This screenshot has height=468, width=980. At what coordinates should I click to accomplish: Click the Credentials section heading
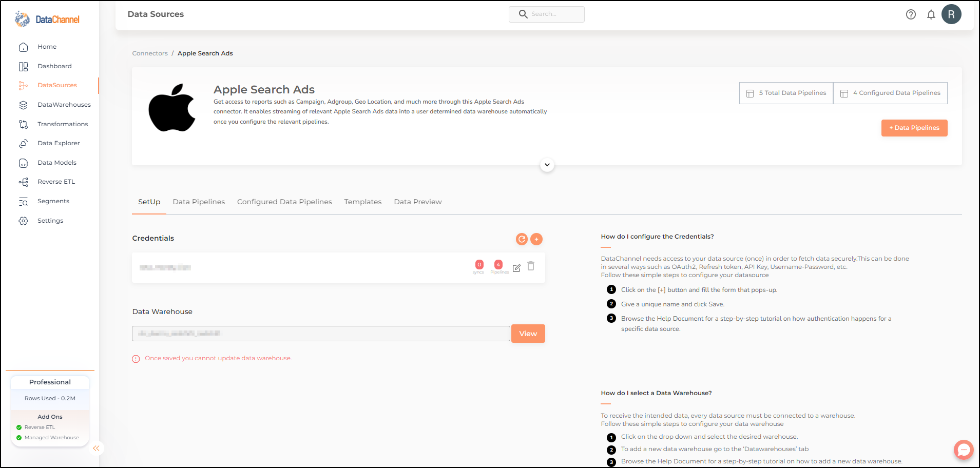153,239
